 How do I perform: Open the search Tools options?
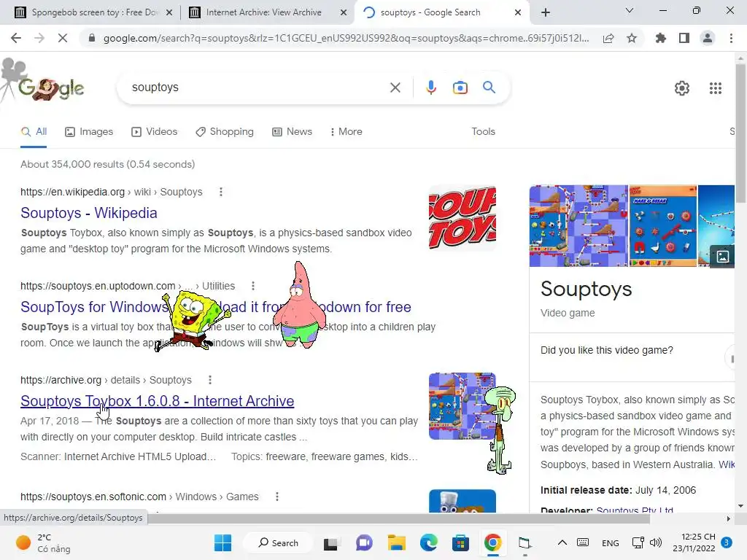click(x=483, y=131)
